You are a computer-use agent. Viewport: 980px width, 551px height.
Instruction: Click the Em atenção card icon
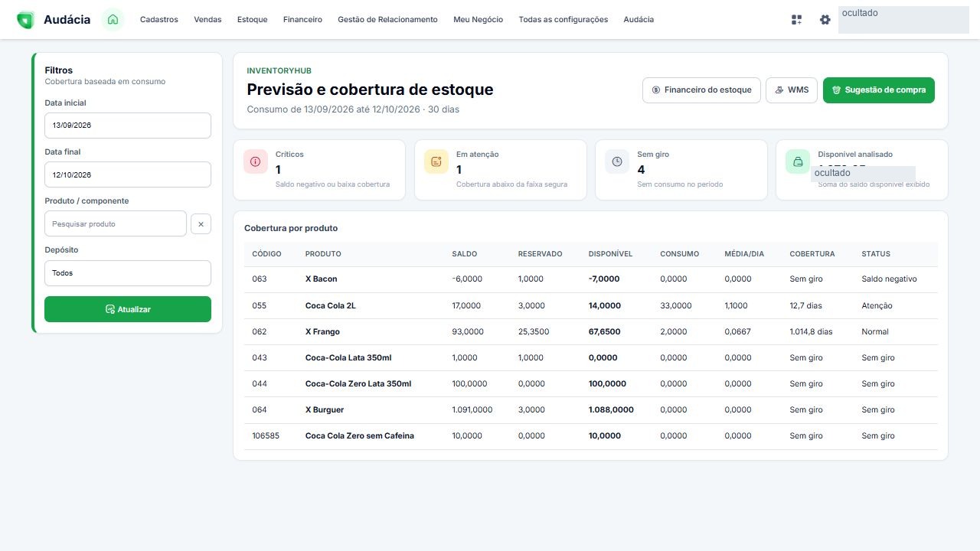pos(436,161)
